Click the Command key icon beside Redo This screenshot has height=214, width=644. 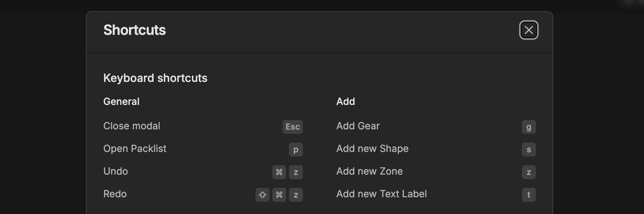pos(279,195)
